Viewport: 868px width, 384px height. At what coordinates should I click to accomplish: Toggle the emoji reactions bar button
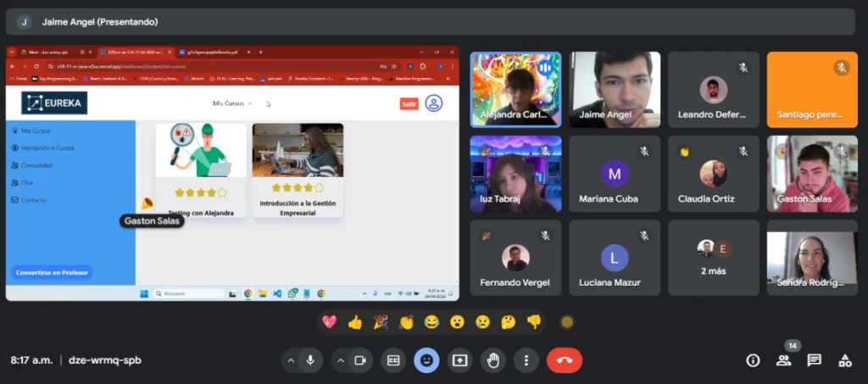[x=426, y=360]
